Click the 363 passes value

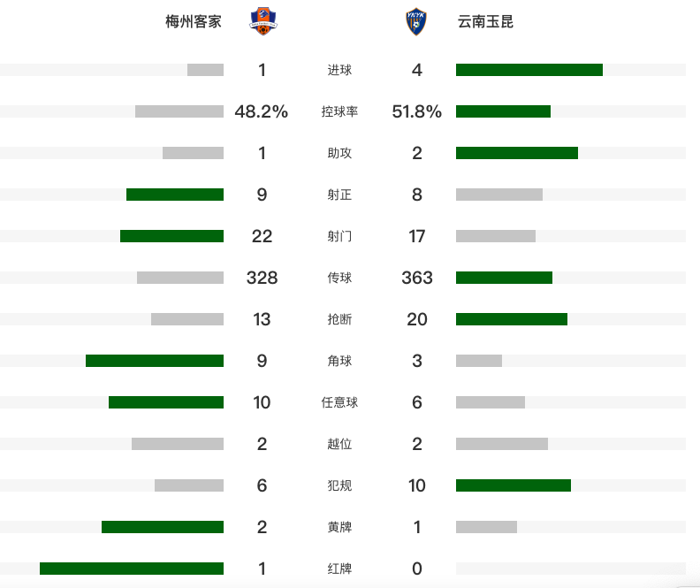pos(417,278)
